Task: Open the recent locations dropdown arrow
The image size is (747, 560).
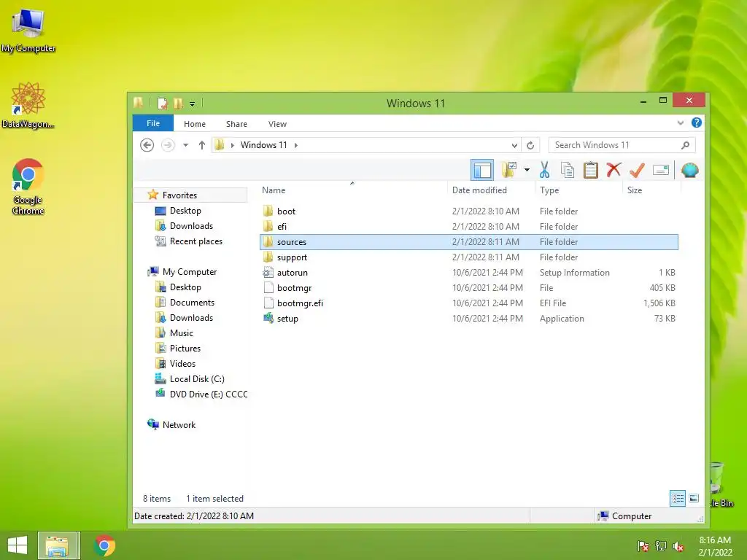Action: tap(186, 145)
